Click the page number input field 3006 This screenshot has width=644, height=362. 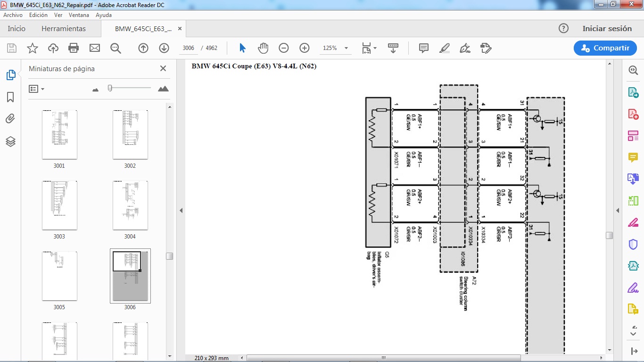point(189,48)
